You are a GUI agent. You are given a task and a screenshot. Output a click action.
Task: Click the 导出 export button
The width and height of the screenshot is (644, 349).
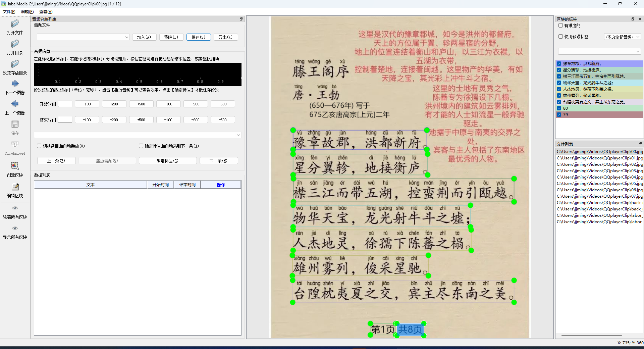point(226,37)
